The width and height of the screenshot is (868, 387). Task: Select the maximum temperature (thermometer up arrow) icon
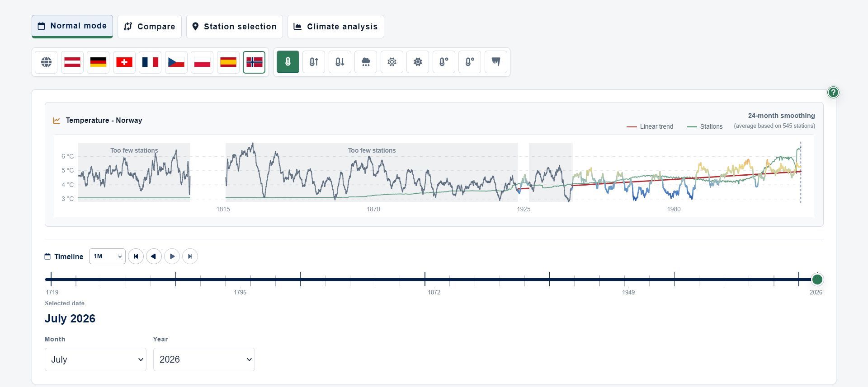pyautogui.click(x=314, y=62)
